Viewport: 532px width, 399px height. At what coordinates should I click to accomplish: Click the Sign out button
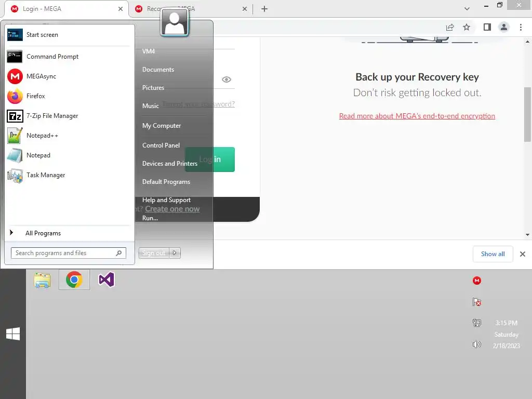pyautogui.click(x=154, y=253)
